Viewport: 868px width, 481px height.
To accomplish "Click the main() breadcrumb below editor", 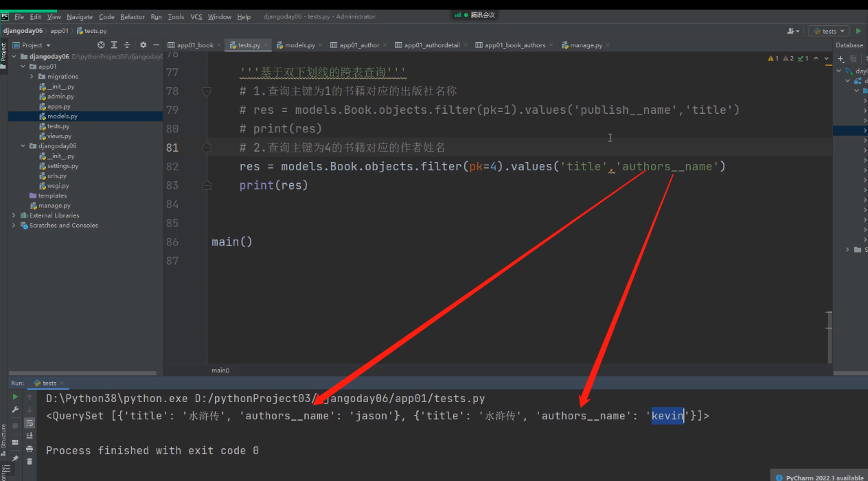I will tap(220, 370).
